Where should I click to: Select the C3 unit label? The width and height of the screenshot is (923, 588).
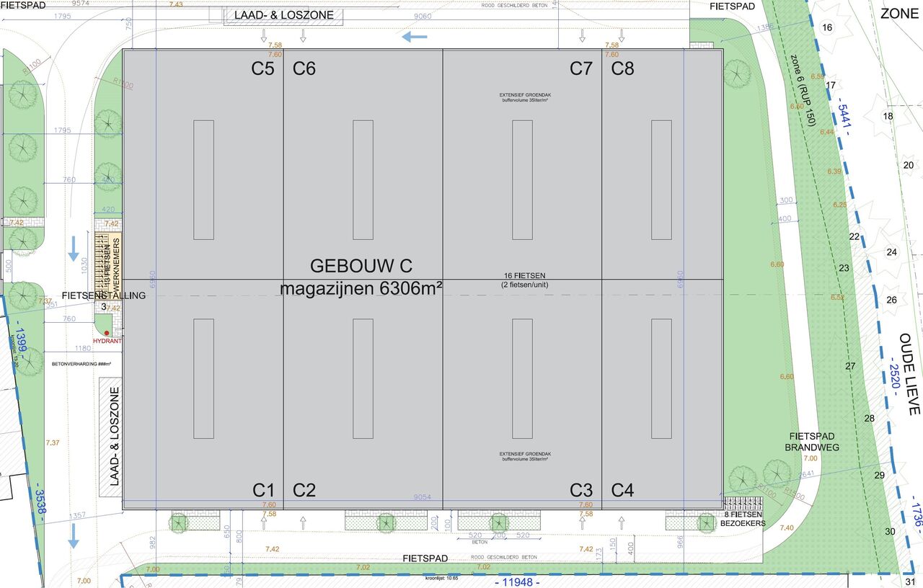click(580, 490)
